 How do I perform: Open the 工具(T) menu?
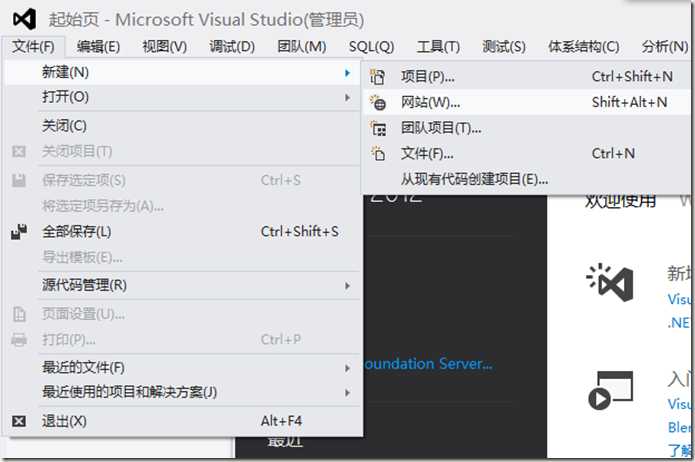coord(438,47)
